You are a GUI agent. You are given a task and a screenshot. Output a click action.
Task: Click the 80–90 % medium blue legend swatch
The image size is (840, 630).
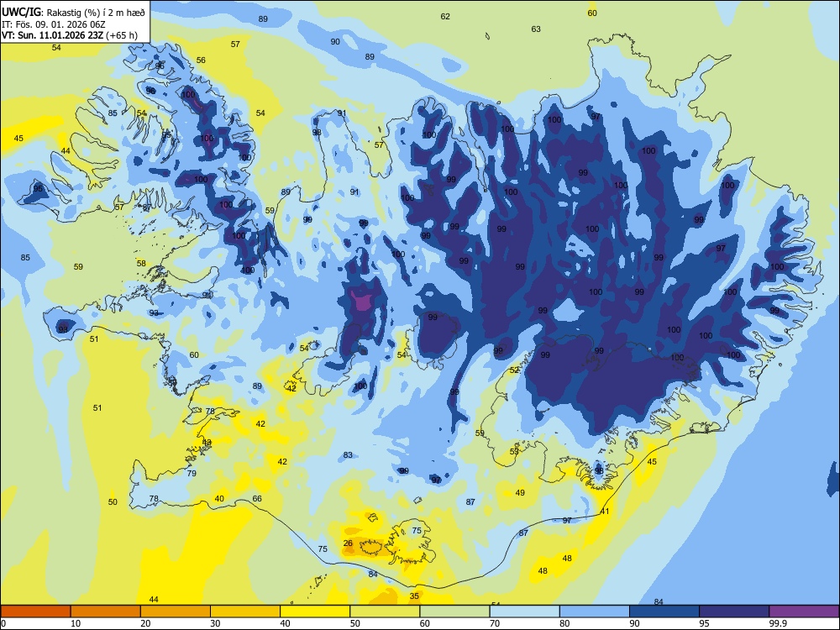coord(595,612)
